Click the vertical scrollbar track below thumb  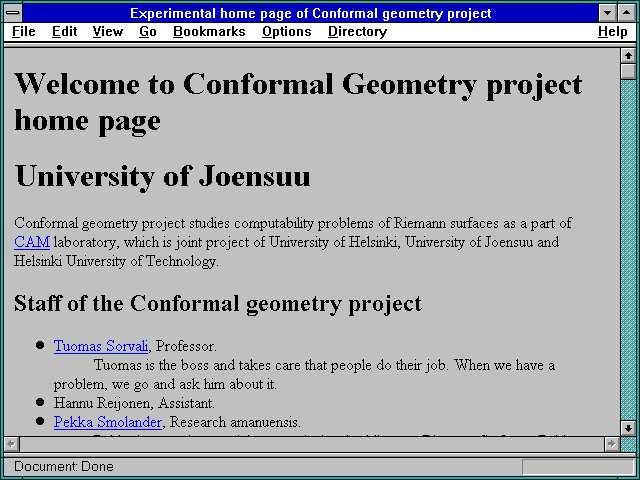point(628,250)
